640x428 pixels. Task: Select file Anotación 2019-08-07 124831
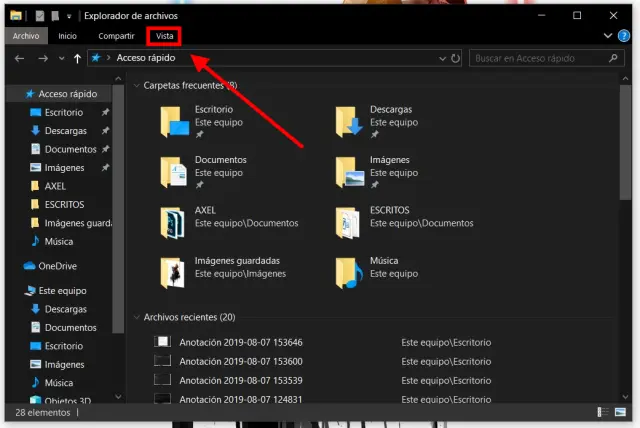241,399
